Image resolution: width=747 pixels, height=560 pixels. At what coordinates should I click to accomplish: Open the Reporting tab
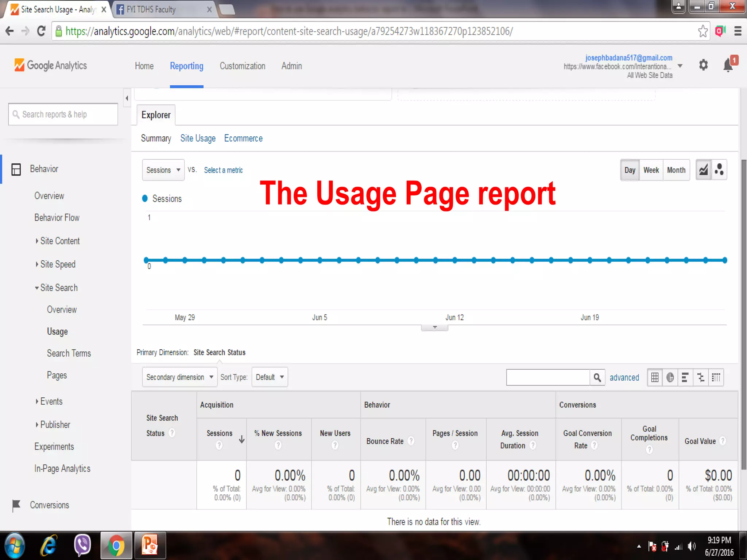[x=186, y=66]
